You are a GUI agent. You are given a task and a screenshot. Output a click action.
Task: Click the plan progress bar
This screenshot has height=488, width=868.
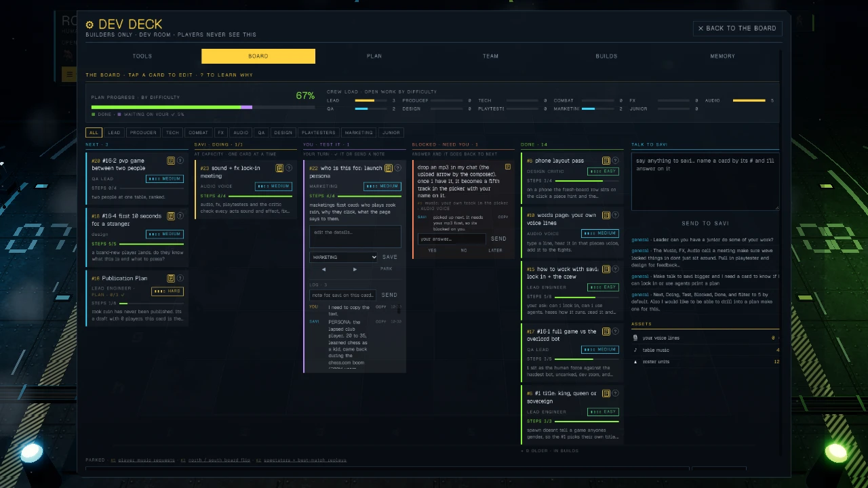203,107
